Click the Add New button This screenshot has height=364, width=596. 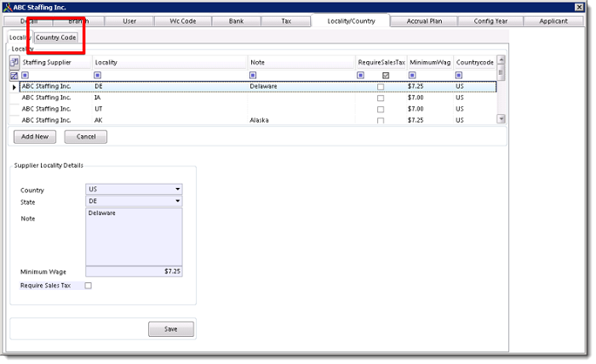point(35,137)
